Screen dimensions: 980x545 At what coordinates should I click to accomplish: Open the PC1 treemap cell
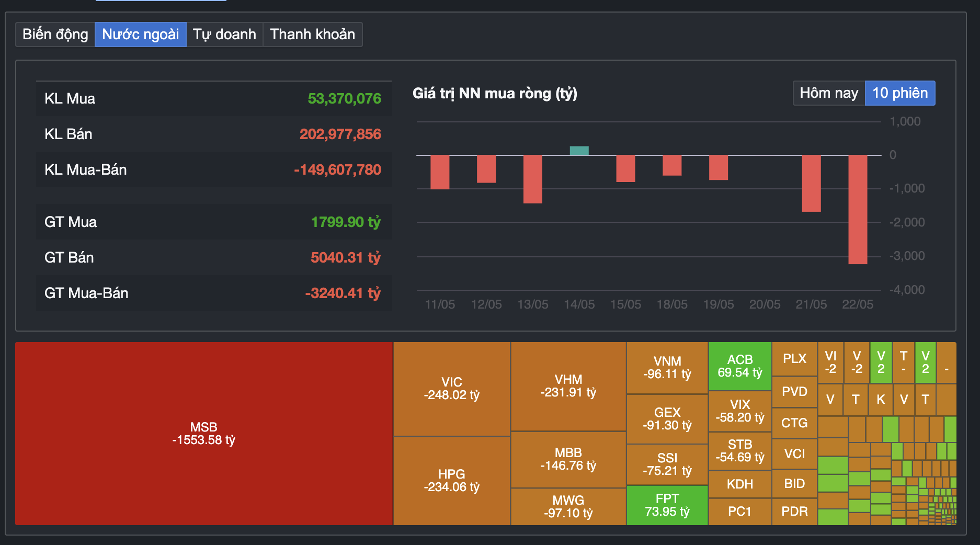point(740,512)
